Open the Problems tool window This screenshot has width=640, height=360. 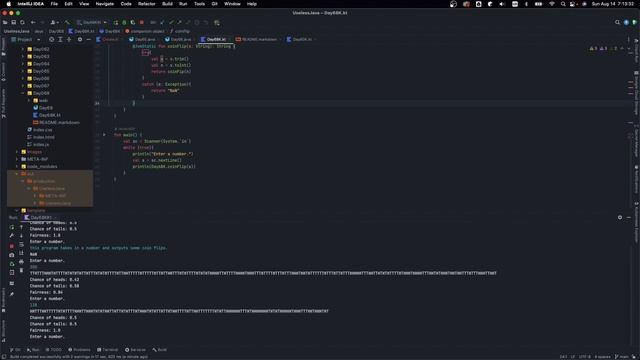79,350
